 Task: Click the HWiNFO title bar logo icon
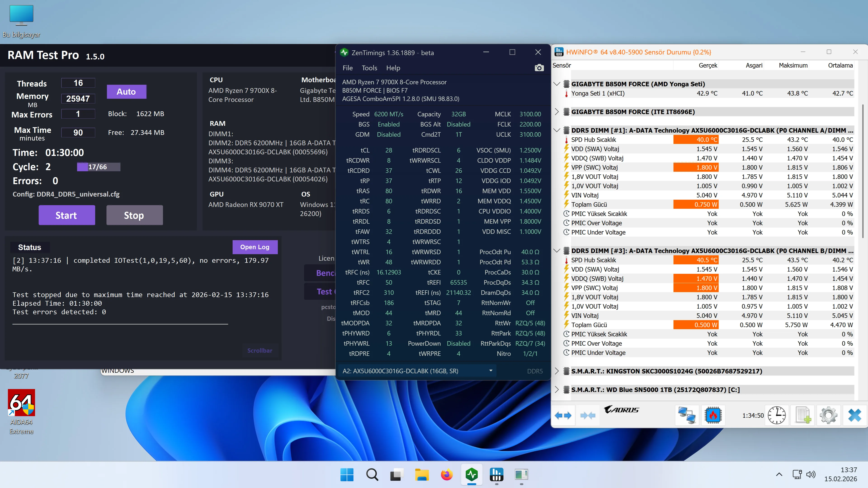[559, 52]
